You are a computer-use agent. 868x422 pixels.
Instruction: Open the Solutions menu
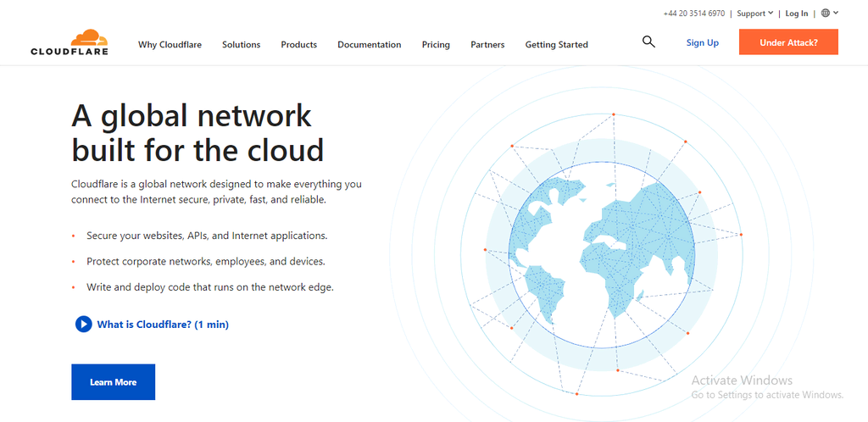click(x=241, y=45)
